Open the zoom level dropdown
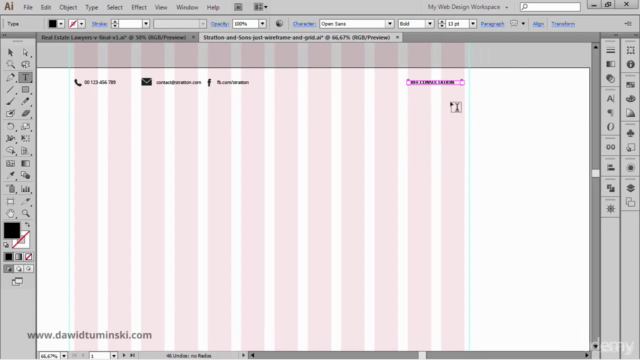Viewport: 640px width, 360px height. pyautogui.click(x=64, y=356)
